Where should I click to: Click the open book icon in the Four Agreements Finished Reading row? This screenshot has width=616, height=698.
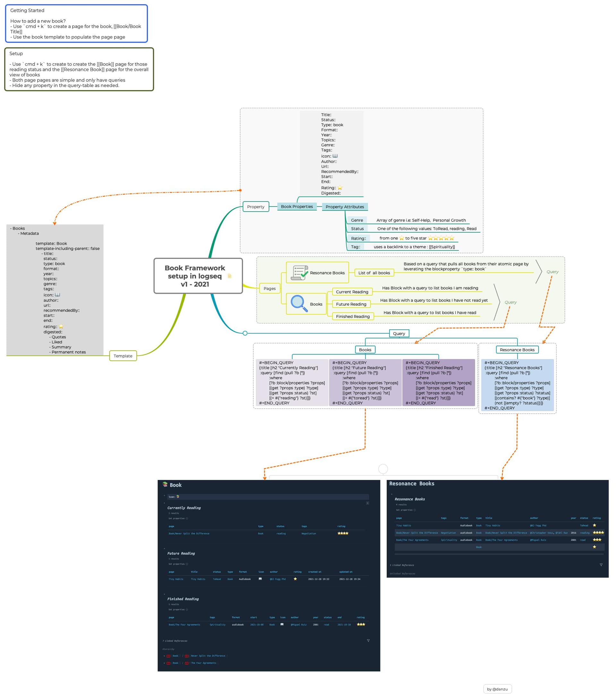point(282,624)
